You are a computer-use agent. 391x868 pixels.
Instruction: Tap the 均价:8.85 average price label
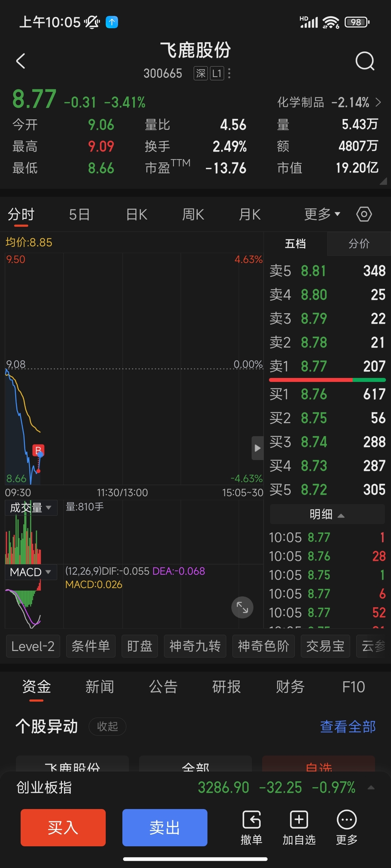point(29,242)
